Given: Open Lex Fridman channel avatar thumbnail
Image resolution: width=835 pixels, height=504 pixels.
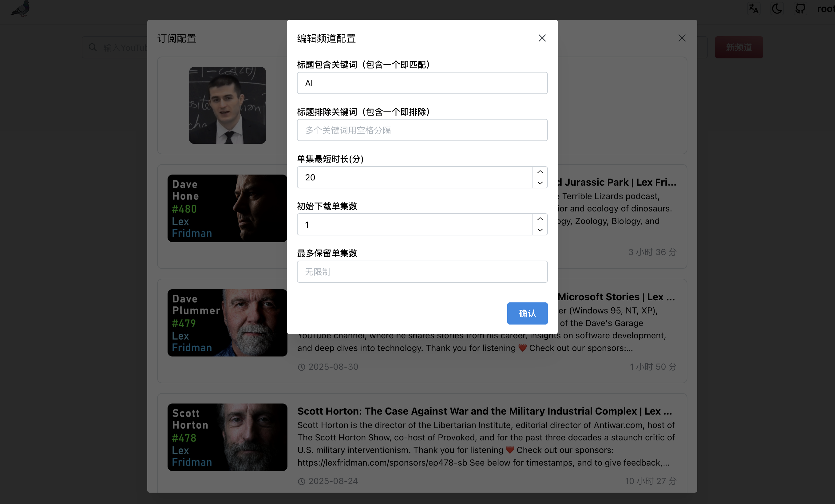Looking at the screenshot, I should point(228,105).
